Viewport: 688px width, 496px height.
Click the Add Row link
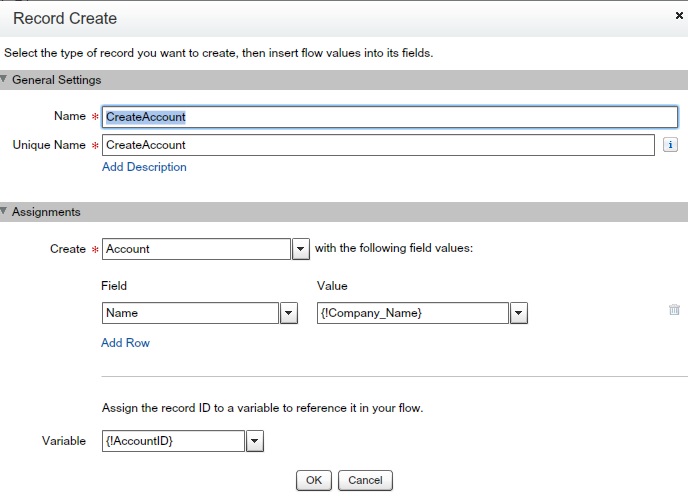[125, 343]
